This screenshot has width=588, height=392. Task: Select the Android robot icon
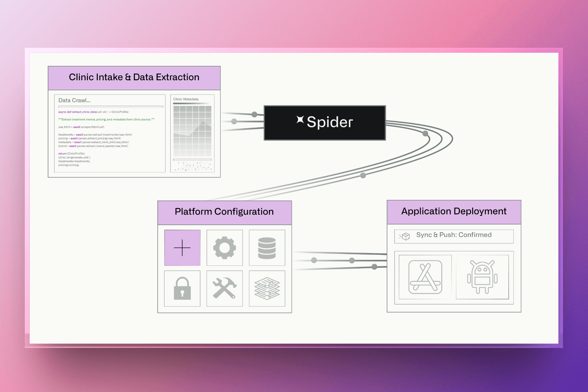482,277
